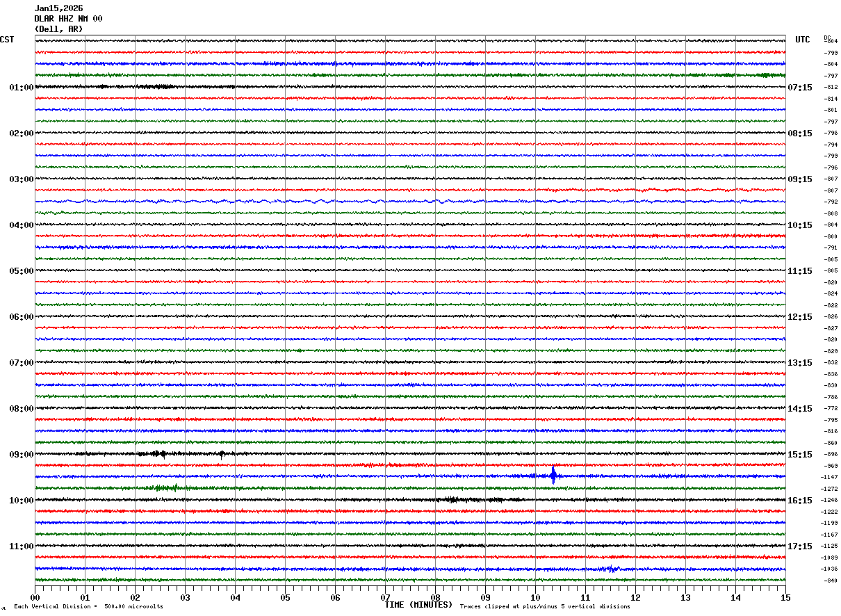Click the -1272 DC offset value

click(829, 489)
